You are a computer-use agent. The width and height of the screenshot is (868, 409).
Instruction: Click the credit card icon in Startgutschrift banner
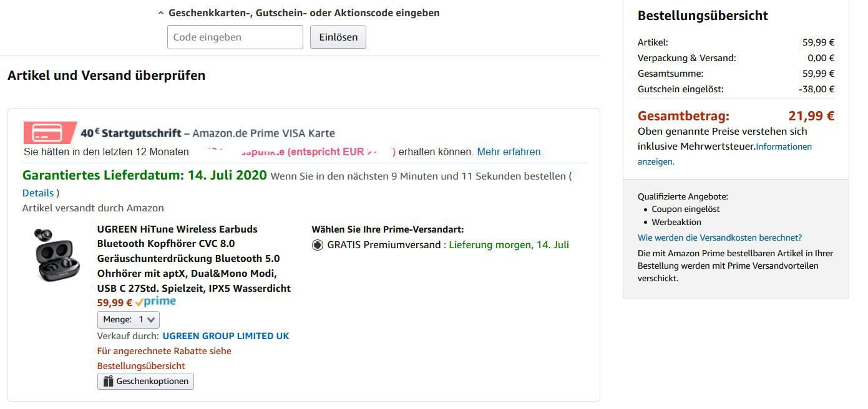49,133
